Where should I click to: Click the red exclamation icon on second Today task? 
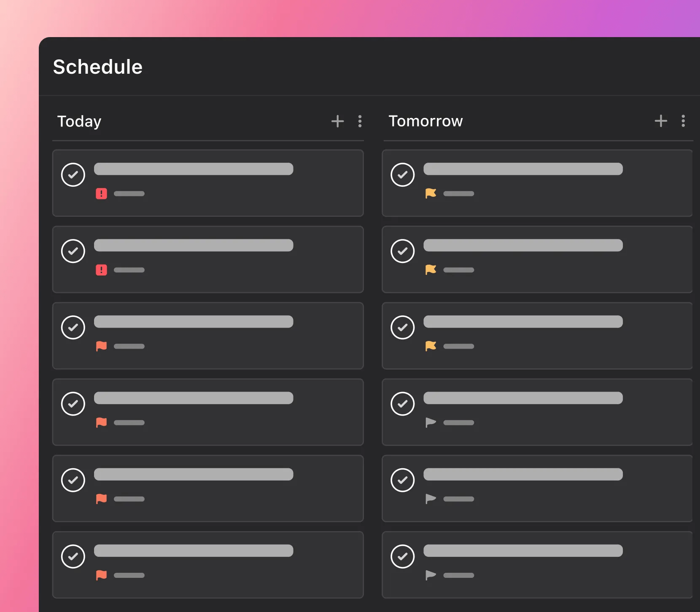[101, 270]
